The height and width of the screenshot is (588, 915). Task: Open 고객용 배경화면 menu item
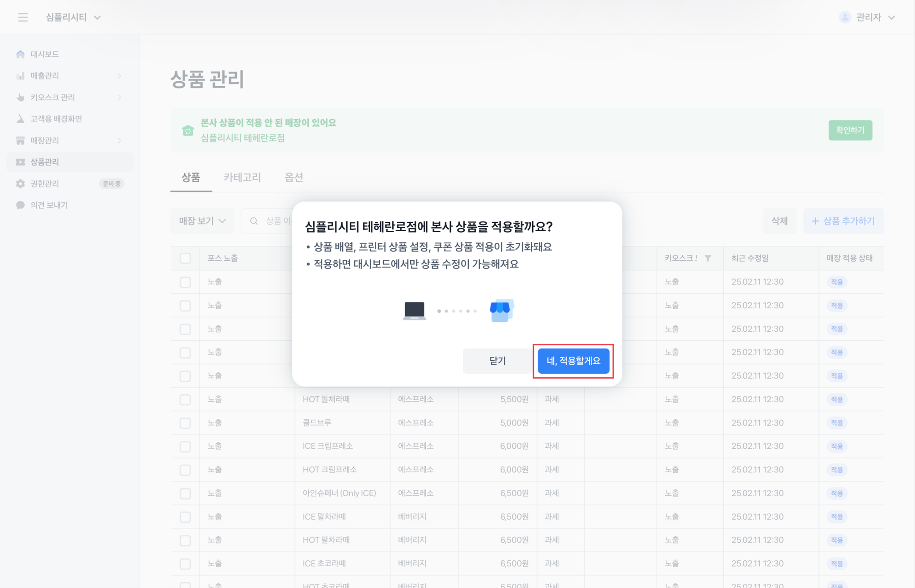[x=70, y=119]
